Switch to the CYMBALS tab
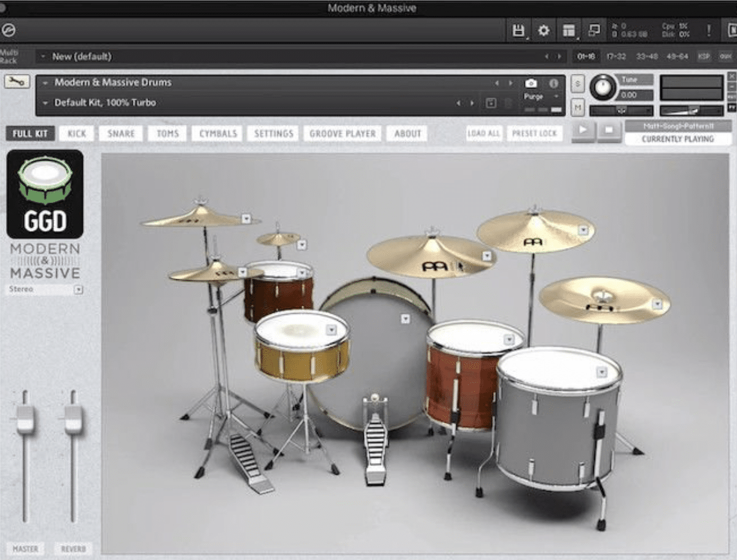 [x=216, y=133]
